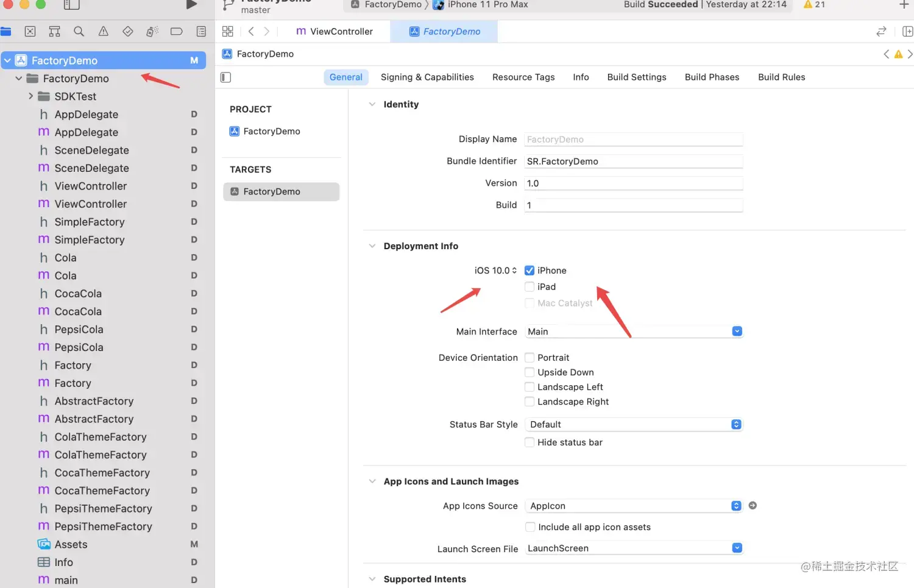Click the jump bar warning icon
Viewport: 914px width, 588px height.
(898, 54)
